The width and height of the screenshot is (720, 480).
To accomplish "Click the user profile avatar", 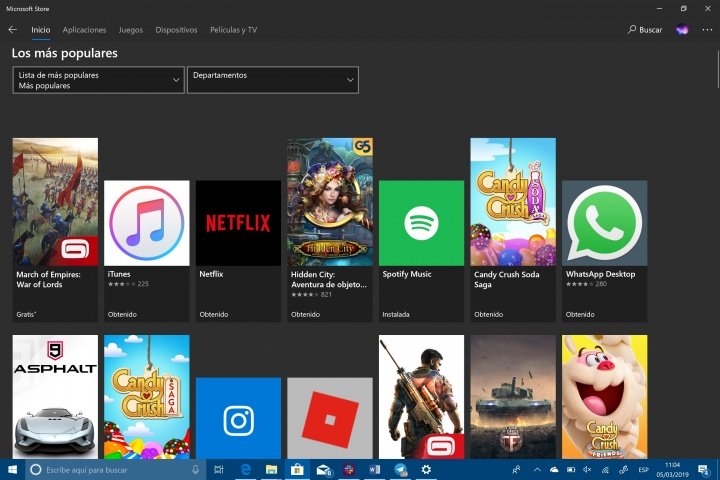I will click(x=682, y=30).
